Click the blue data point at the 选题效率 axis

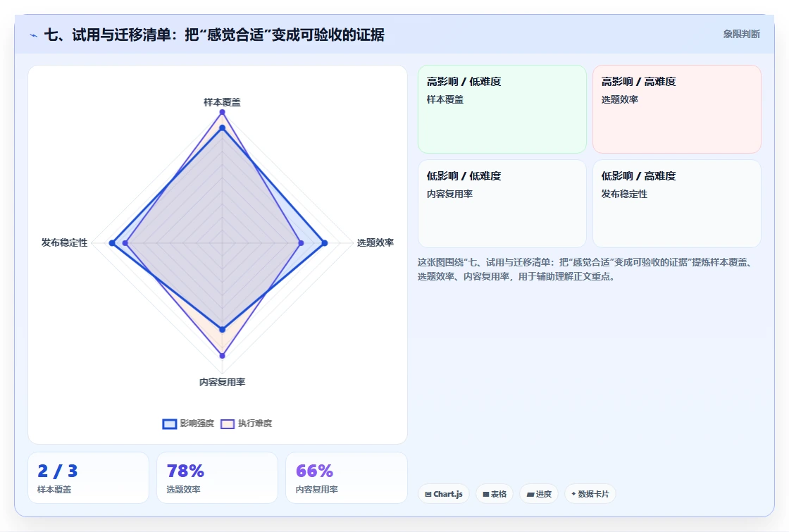pos(325,243)
